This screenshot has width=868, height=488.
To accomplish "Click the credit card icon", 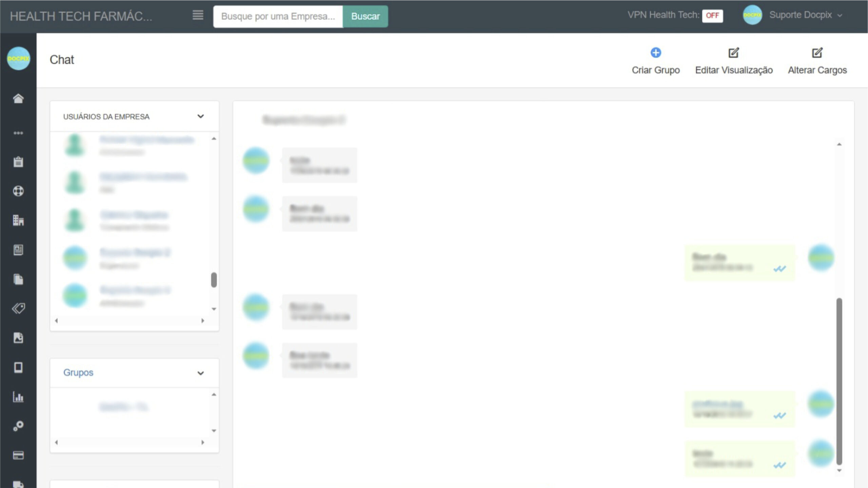I will pos(18,455).
